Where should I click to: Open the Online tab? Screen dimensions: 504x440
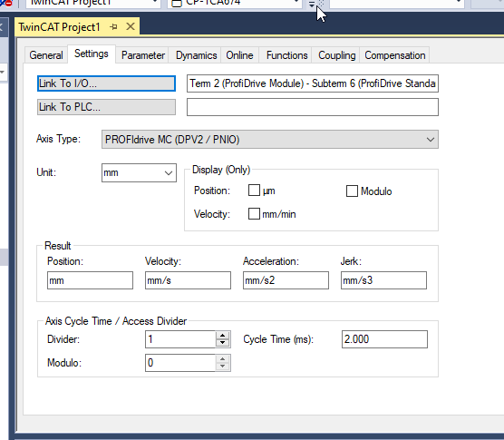click(239, 55)
